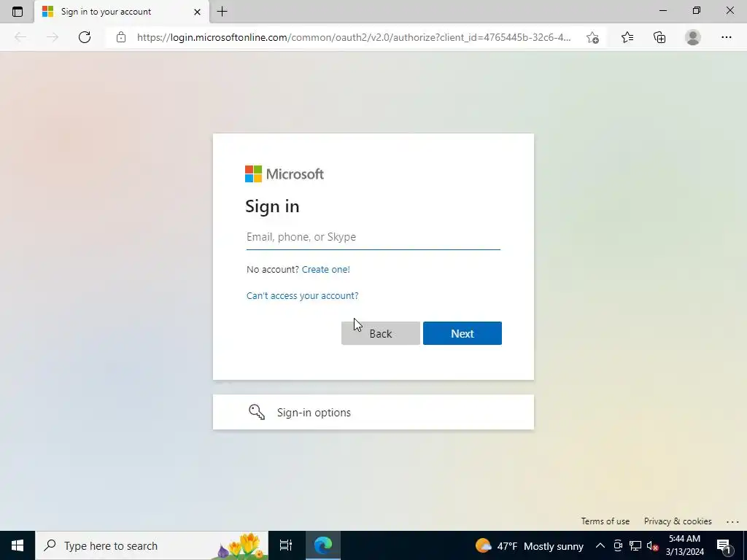Open the Windows Start menu
The image size is (747, 560).
[x=18, y=545]
